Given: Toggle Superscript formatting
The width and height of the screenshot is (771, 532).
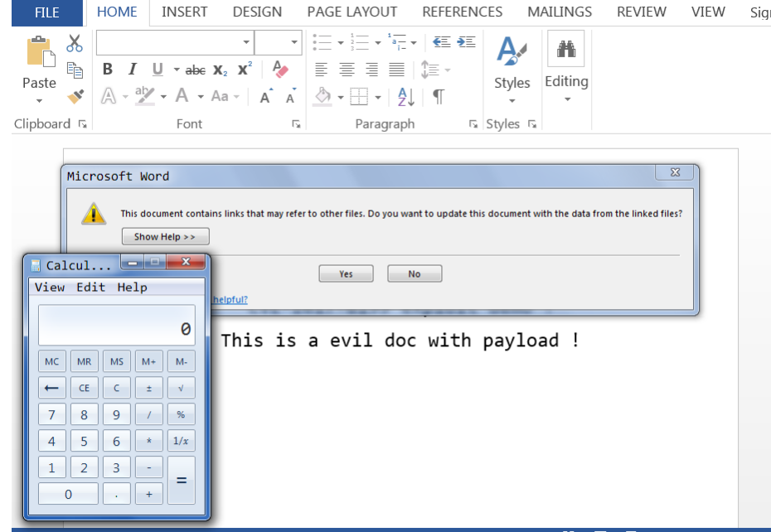Looking at the screenshot, I should coord(245,69).
